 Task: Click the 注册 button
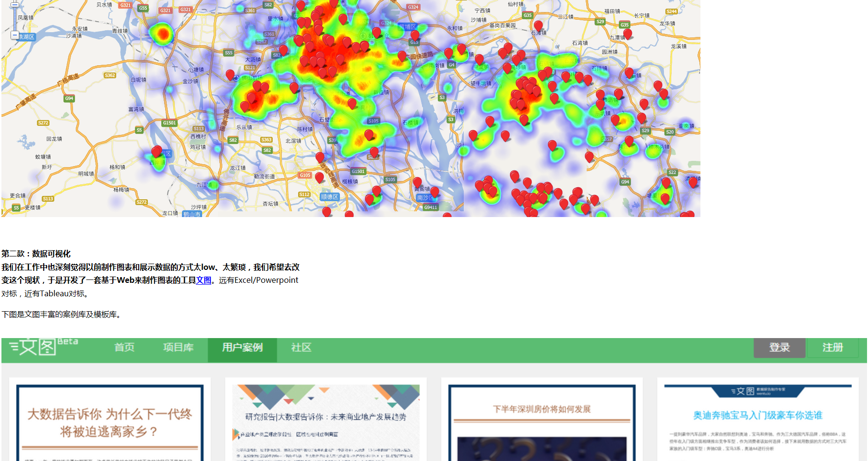coord(832,348)
